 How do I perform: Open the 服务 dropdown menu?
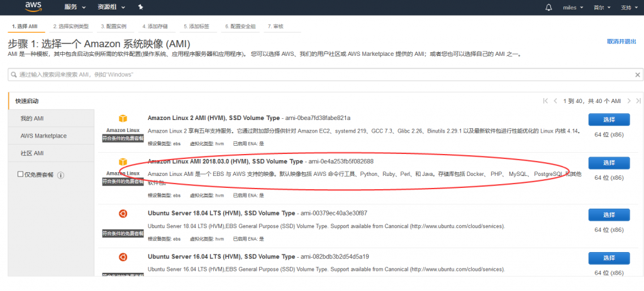75,8
